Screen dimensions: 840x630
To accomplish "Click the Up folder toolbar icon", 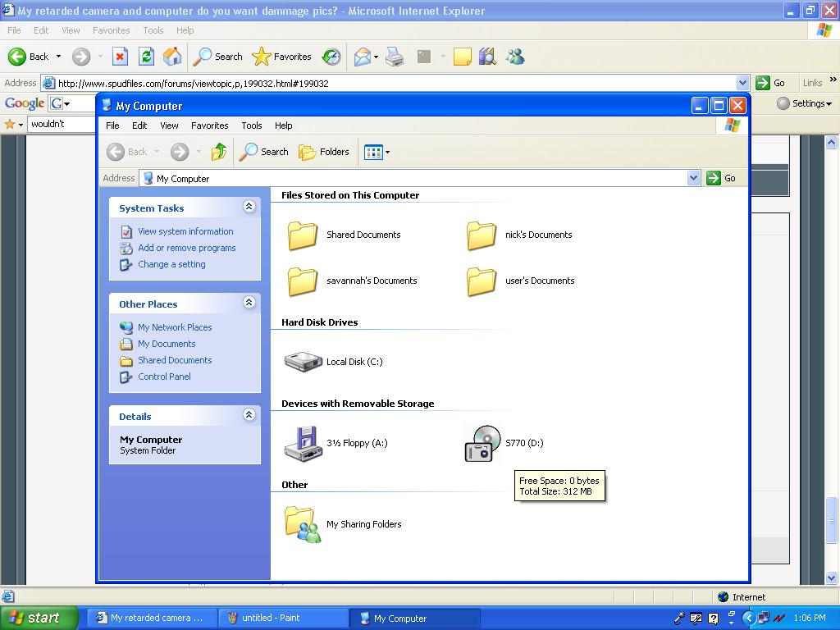I will pyautogui.click(x=218, y=152).
